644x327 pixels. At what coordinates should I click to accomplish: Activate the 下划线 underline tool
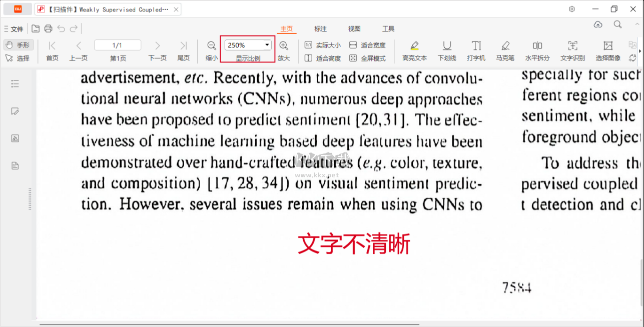pyautogui.click(x=447, y=51)
